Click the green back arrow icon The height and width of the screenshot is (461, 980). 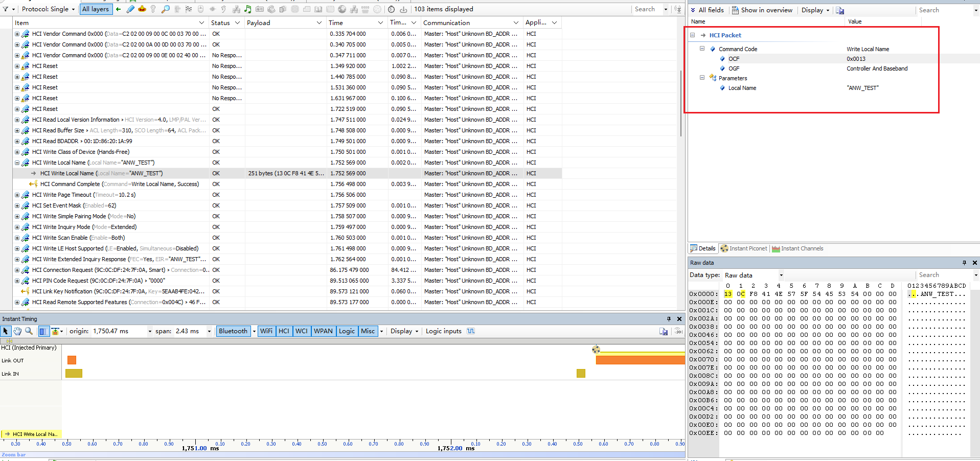(x=119, y=9)
